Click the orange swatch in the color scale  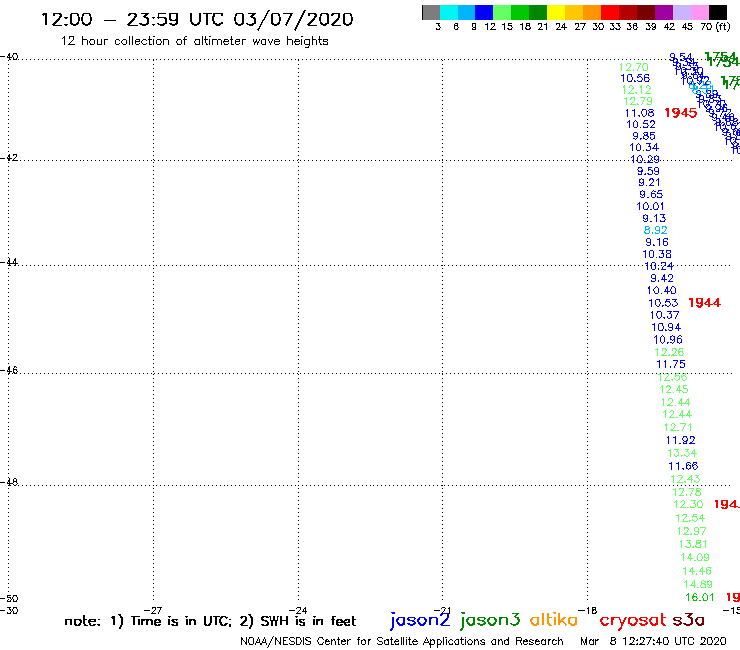(x=592, y=12)
